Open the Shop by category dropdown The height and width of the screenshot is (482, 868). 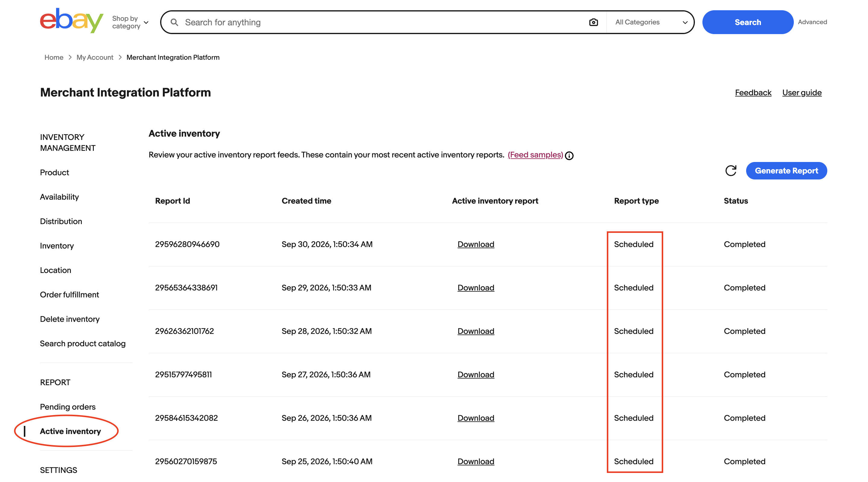click(130, 22)
